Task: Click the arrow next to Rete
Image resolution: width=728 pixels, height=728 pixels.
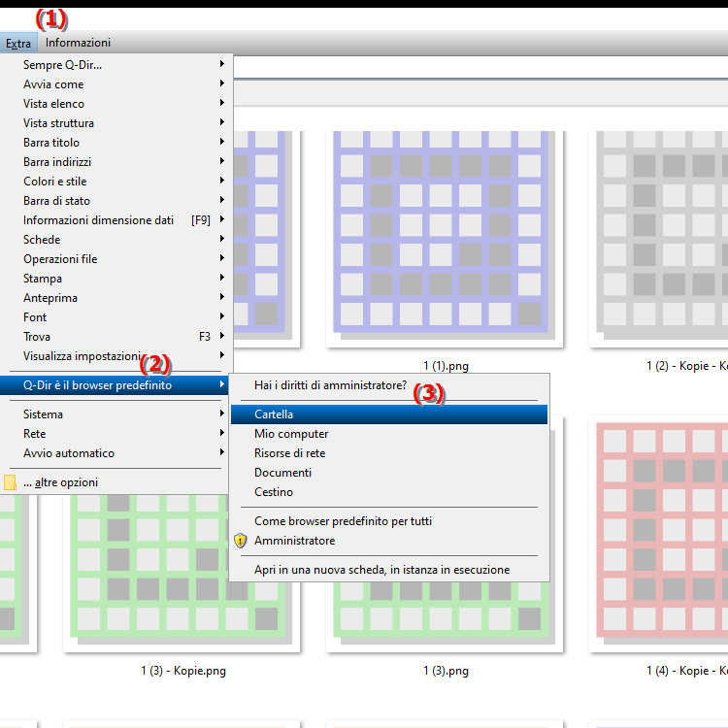Action: pyautogui.click(x=222, y=432)
